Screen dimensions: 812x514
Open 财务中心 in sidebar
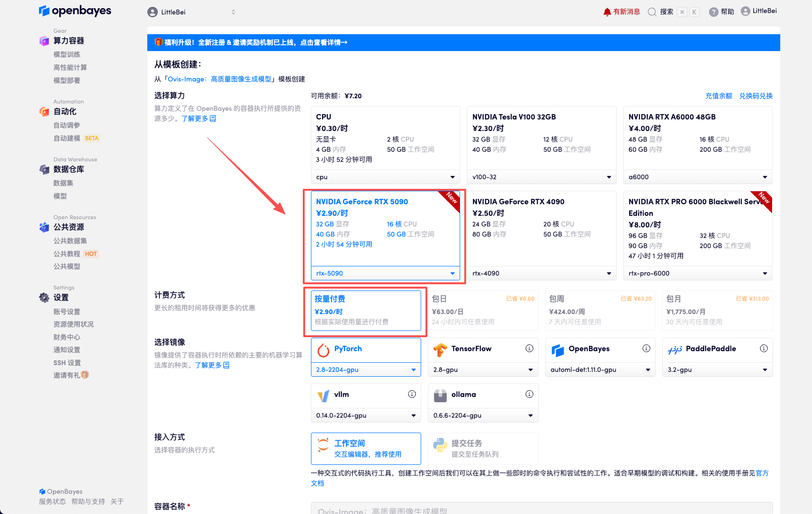point(67,337)
